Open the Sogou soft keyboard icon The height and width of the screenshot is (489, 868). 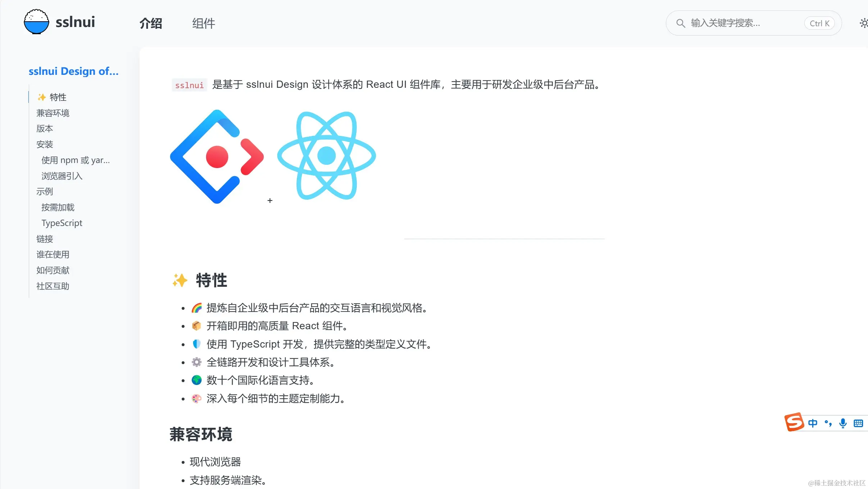point(858,423)
